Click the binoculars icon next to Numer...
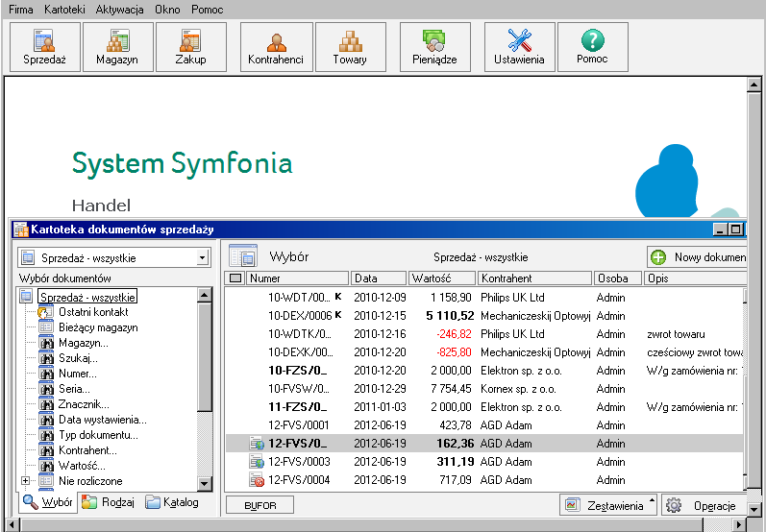This screenshot has width=766, height=532. click(x=46, y=374)
